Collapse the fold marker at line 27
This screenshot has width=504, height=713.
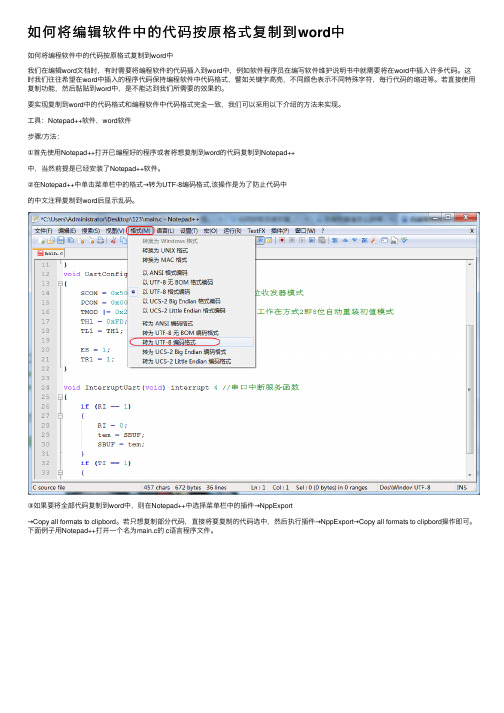pyautogui.click(x=60, y=416)
